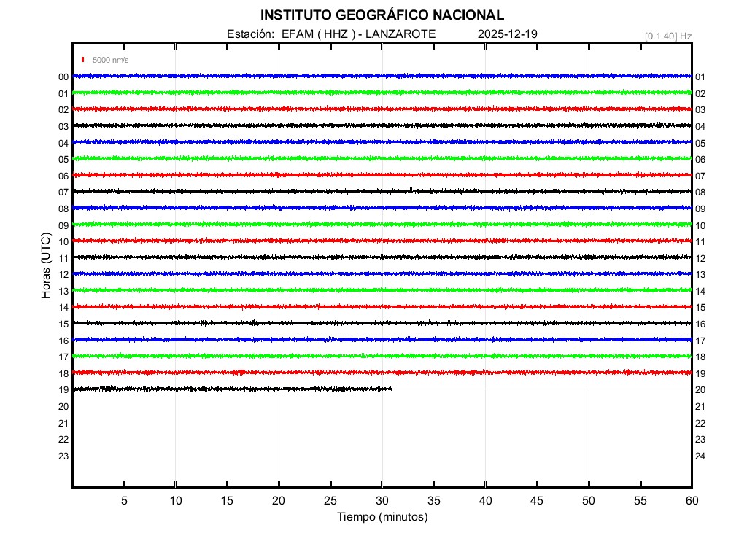Click the 60 minute tick label
747x560 pixels.
point(691,500)
